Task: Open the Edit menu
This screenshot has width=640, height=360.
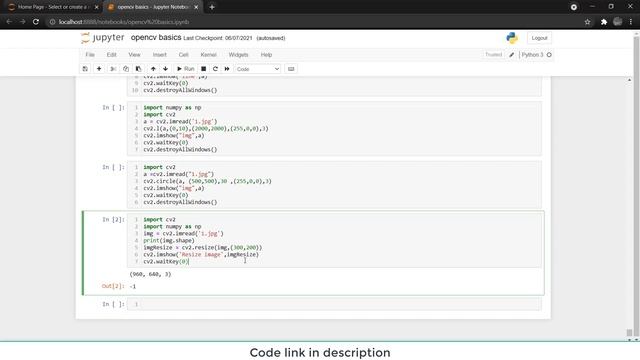Action: pos(111,55)
